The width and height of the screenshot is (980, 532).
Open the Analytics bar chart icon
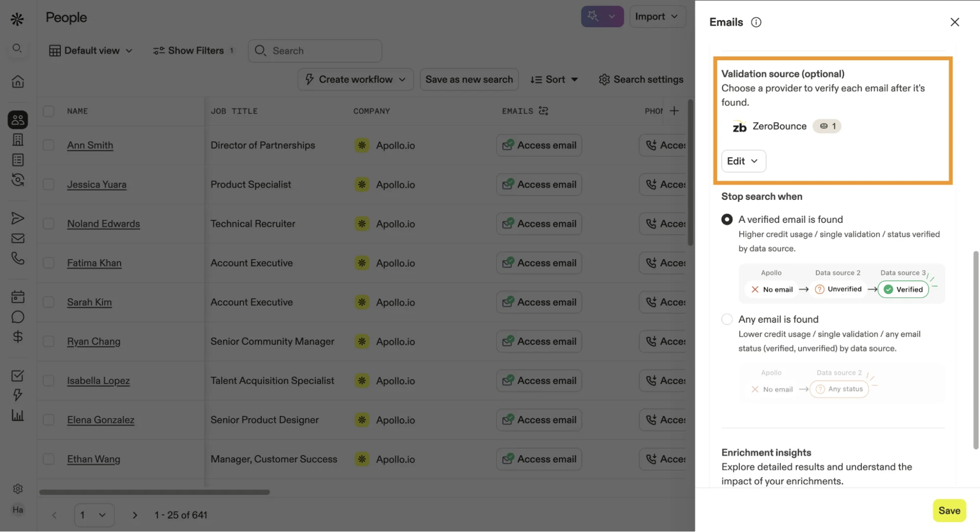[18, 415]
